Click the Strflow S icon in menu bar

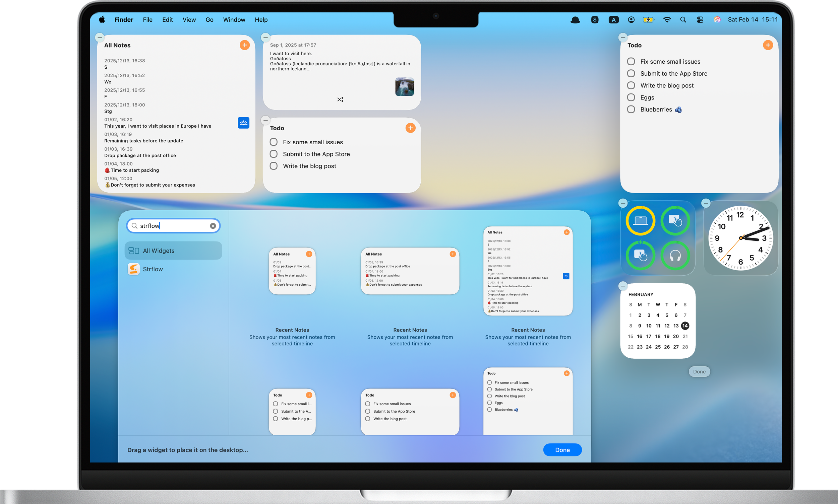coord(595,20)
